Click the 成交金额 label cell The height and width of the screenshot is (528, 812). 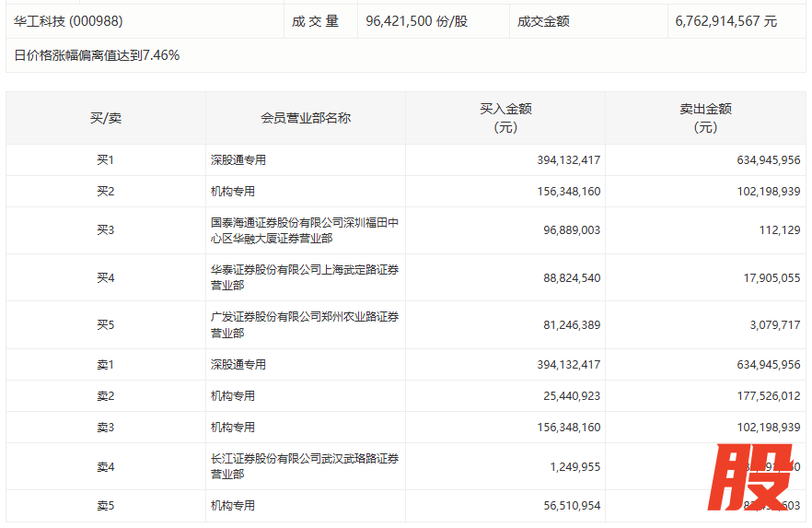[x=543, y=20]
